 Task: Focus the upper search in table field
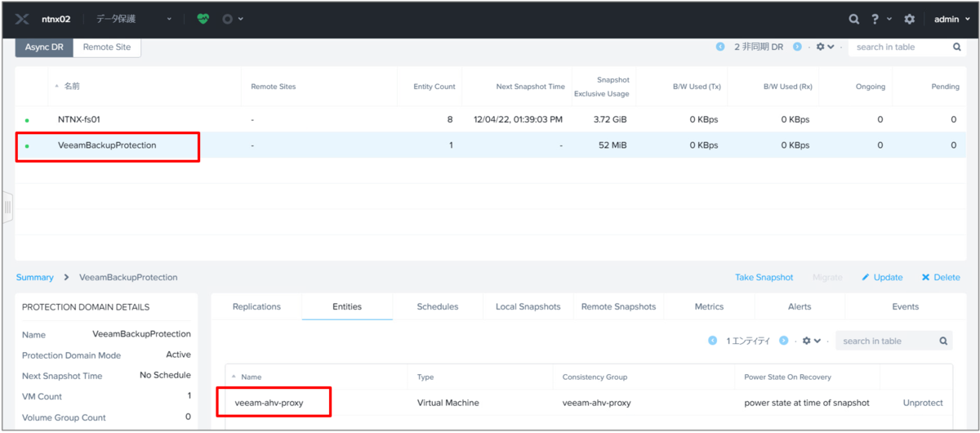coord(898,47)
